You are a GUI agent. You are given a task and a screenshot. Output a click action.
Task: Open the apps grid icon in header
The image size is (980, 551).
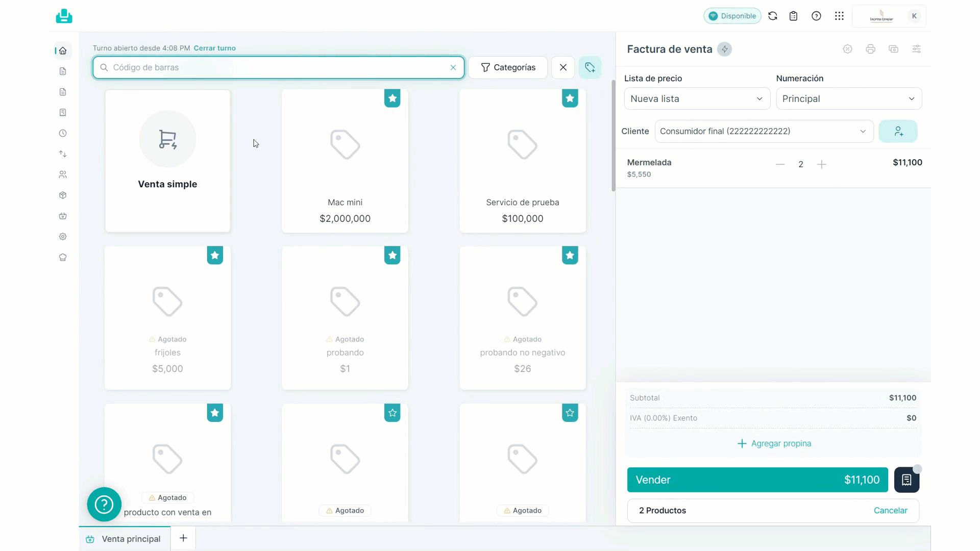839,16
